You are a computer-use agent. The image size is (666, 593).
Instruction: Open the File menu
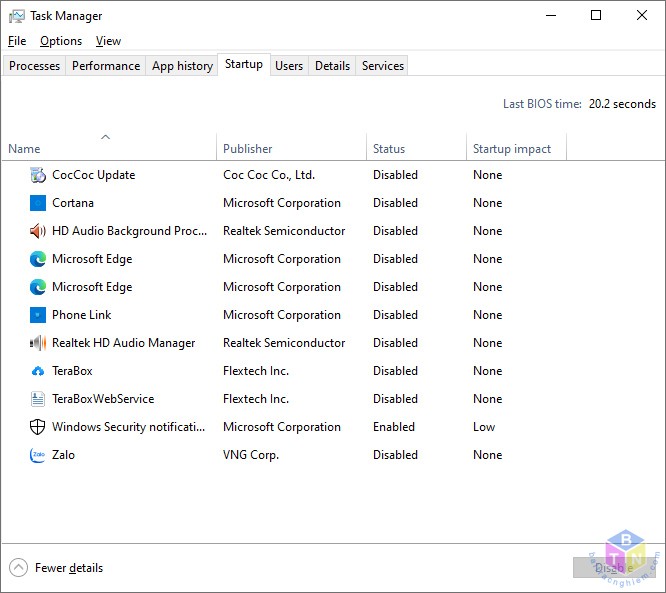17,41
